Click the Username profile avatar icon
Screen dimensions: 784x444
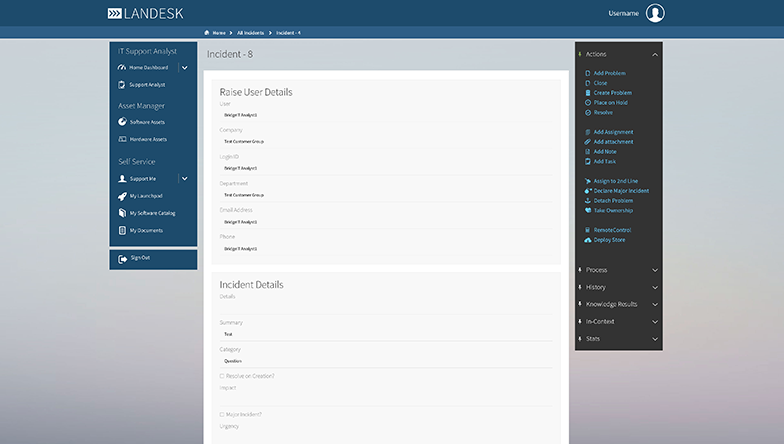pyautogui.click(x=655, y=13)
